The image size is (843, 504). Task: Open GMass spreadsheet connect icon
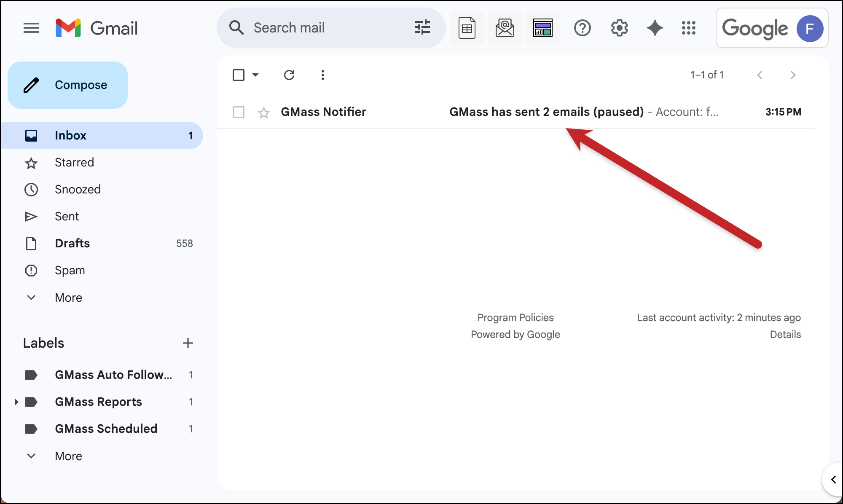point(467,28)
